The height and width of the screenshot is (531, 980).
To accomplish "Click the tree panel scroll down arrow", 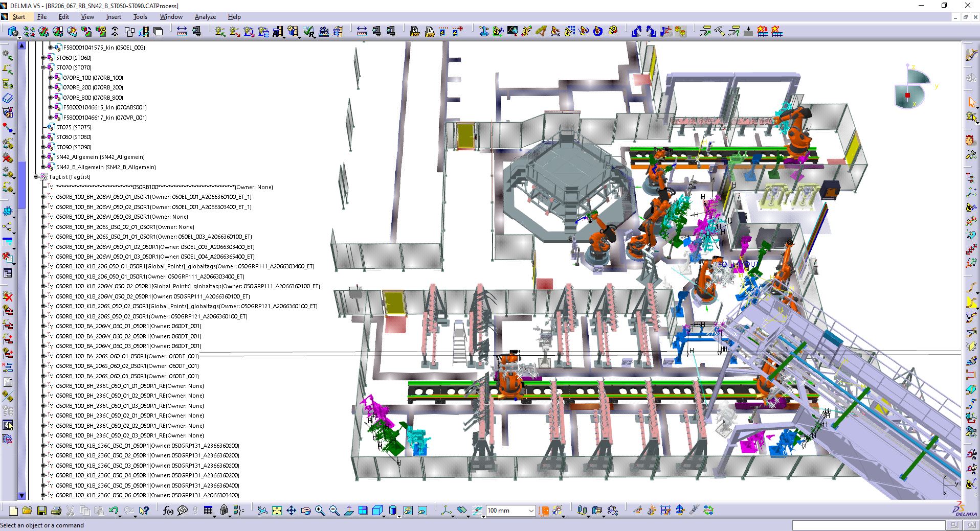I will [22, 495].
